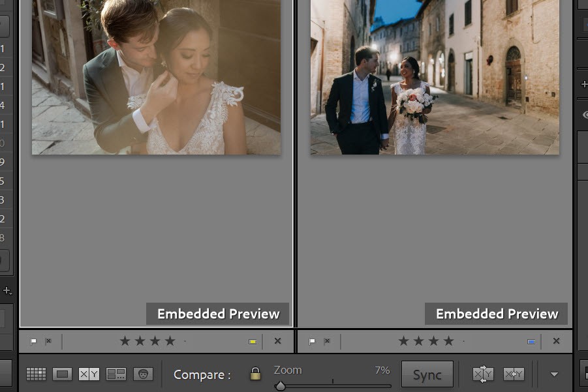
Task: Rate the right photo four stars
Action: tap(448, 340)
